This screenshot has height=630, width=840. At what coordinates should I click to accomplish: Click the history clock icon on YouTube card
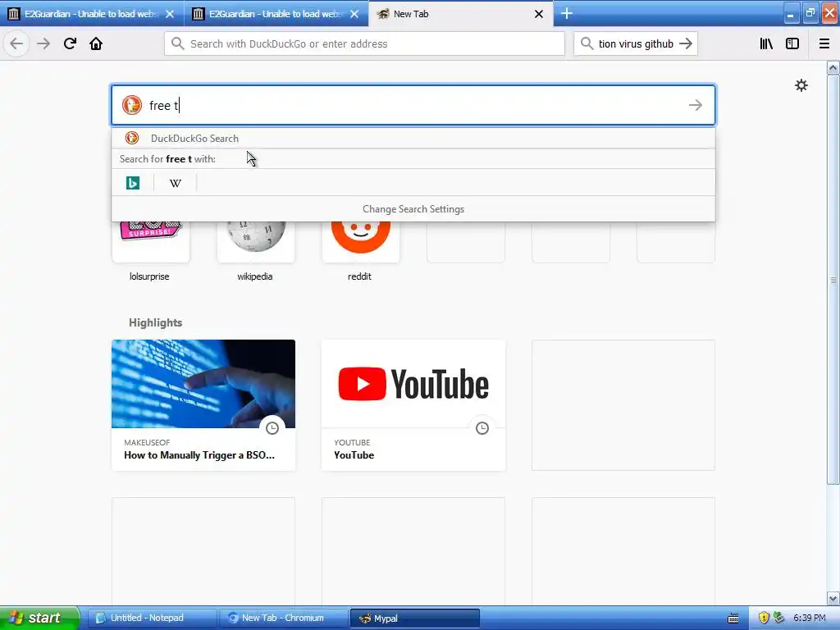point(482,428)
